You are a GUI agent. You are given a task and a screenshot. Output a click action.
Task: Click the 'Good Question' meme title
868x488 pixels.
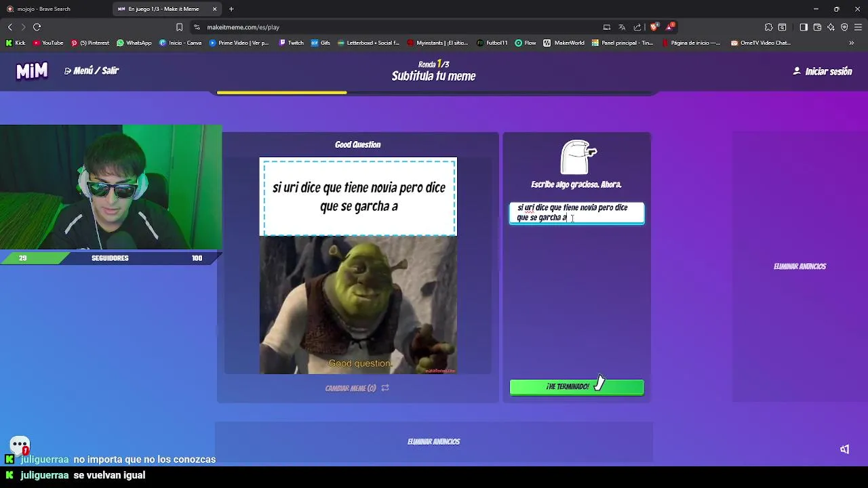357,144
